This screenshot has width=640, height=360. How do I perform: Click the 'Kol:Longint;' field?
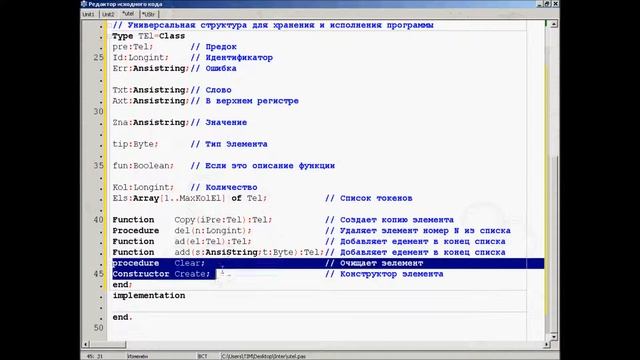click(143, 187)
